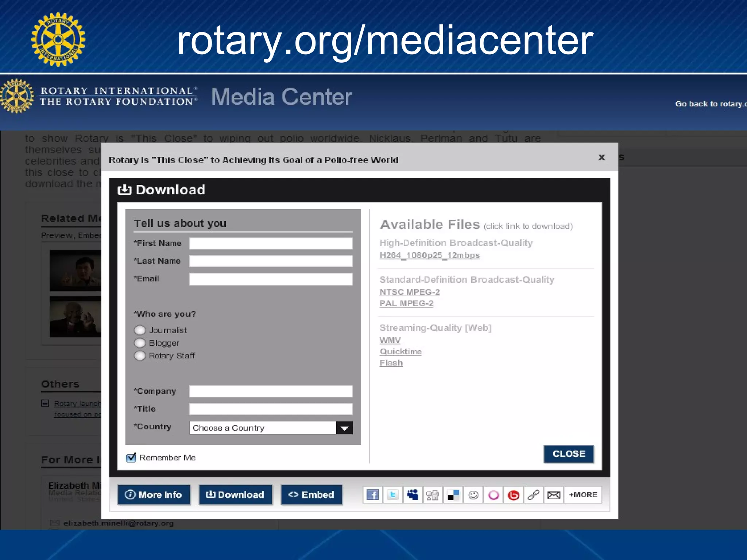The image size is (747, 560).
Task: Open second related media video thumbnail
Action: 76,316
